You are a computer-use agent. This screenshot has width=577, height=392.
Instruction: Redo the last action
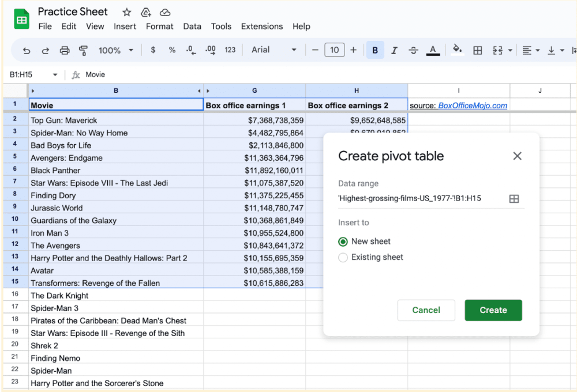point(45,50)
